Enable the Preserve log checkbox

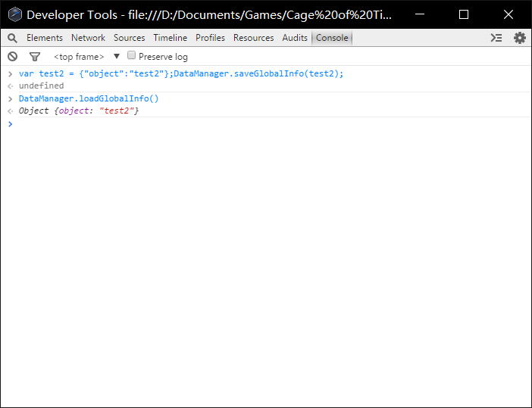point(131,55)
